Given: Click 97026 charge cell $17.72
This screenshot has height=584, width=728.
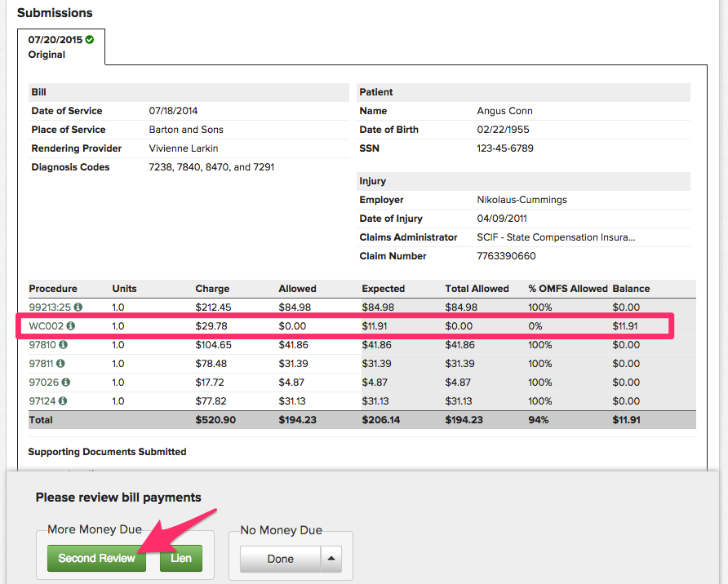Looking at the screenshot, I should click(x=210, y=383).
